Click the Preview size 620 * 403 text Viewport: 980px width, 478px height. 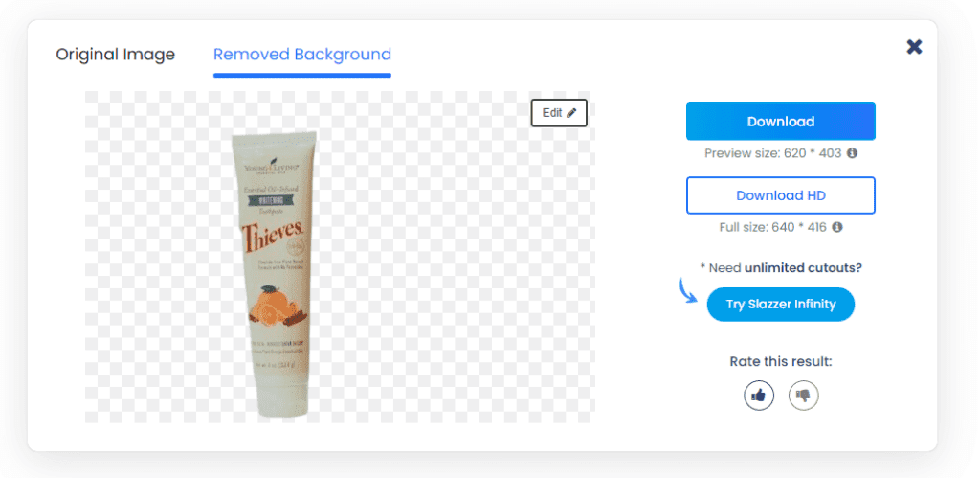(773, 152)
